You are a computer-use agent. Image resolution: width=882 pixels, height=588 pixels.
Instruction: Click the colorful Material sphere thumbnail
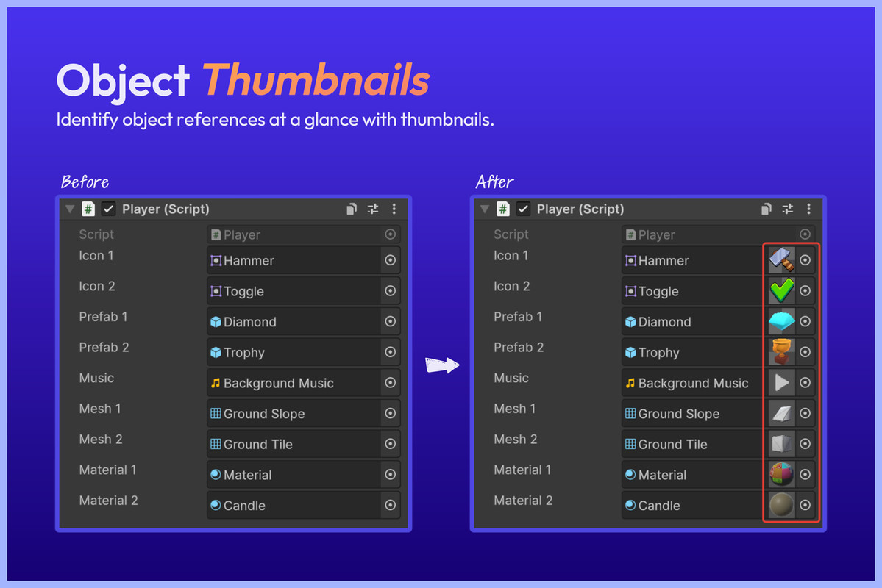pyautogui.click(x=781, y=475)
